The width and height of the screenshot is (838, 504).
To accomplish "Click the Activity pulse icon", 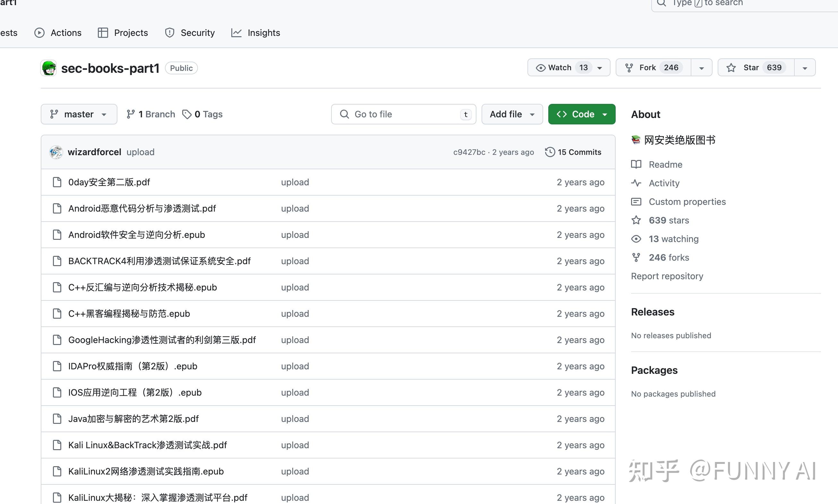I will (x=636, y=183).
